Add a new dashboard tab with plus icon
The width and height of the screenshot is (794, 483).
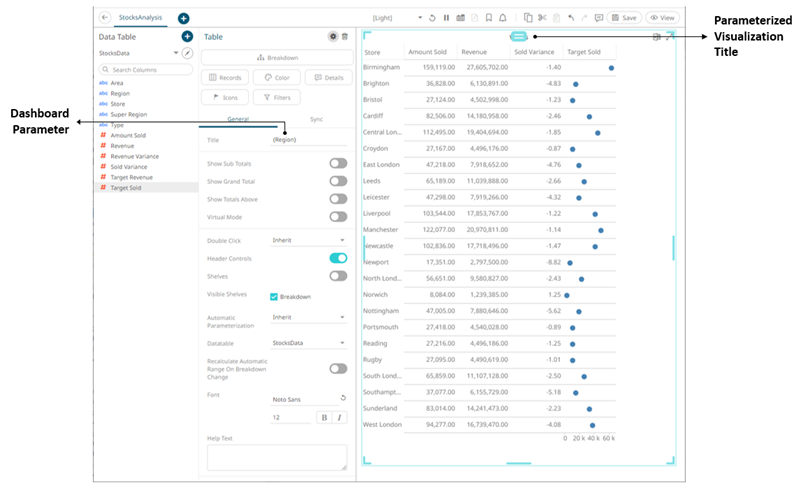pyautogui.click(x=184, y=18)
